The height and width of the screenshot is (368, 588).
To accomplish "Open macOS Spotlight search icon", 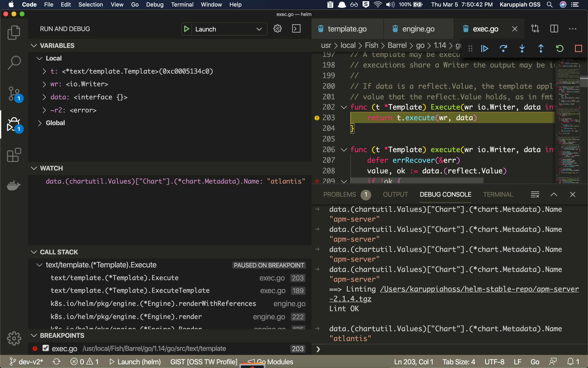I will click(x=550, y=4).
